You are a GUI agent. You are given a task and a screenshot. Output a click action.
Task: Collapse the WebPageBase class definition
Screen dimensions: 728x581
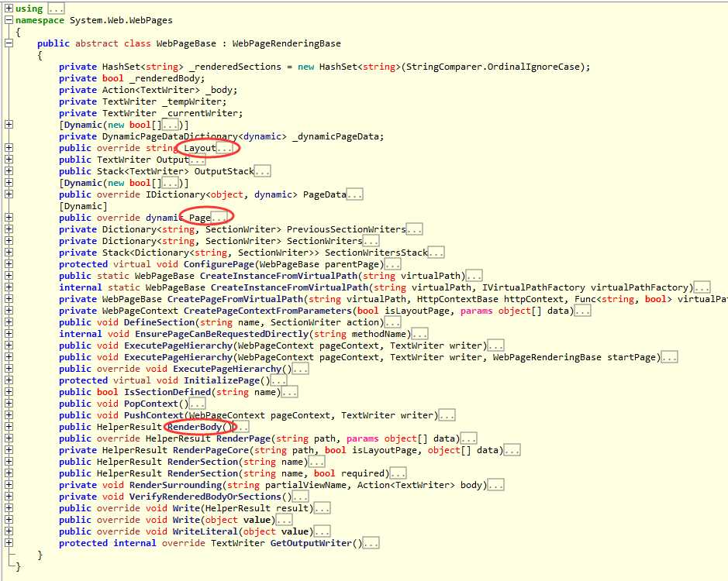9,43
